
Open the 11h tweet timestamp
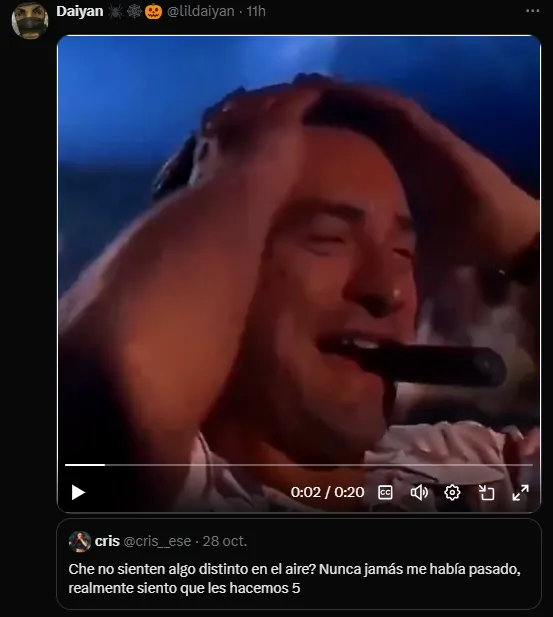256,11
